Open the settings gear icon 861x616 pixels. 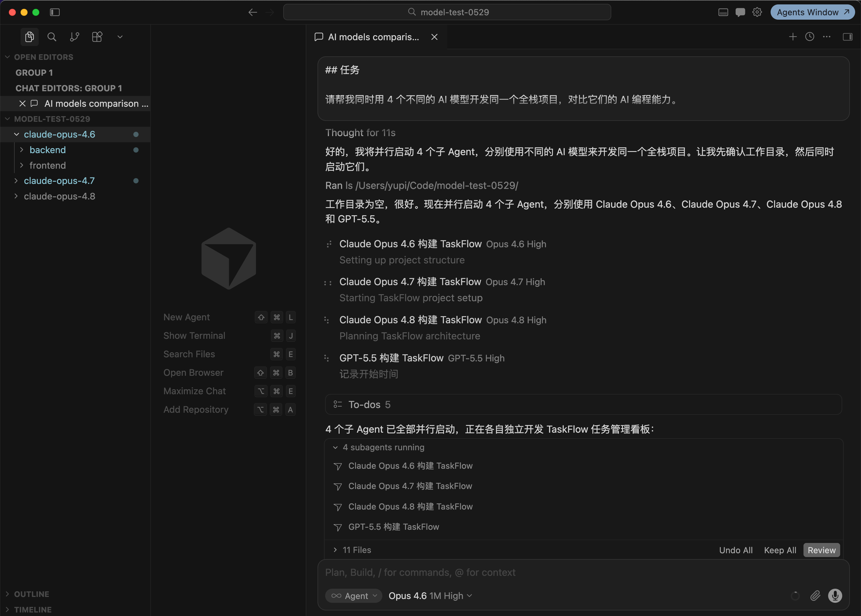coord(757,12)
